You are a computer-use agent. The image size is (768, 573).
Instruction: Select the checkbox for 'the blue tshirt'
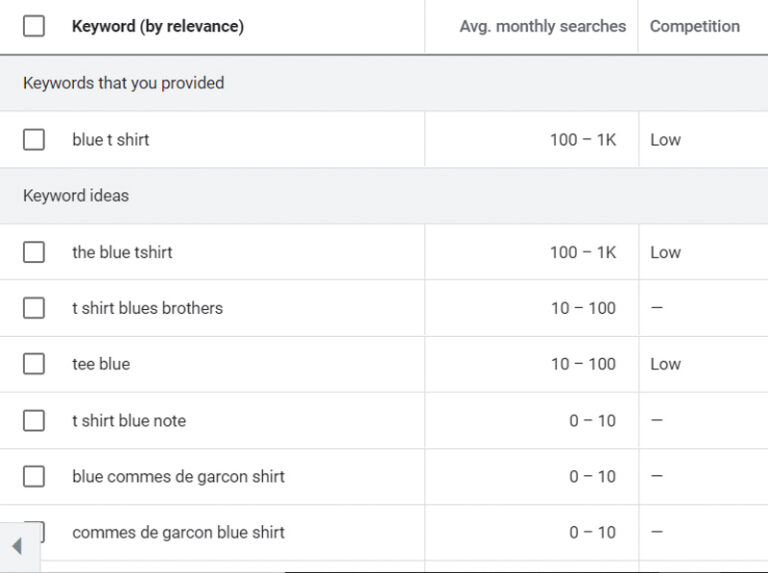point(34,252)
